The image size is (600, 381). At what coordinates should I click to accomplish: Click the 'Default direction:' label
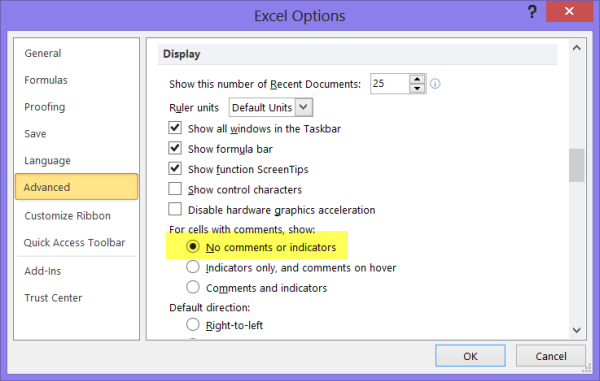210,308
